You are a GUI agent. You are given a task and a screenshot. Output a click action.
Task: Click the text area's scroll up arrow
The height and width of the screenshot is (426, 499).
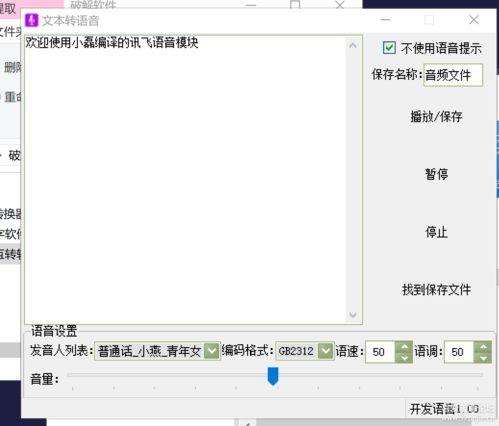(353, 45)
